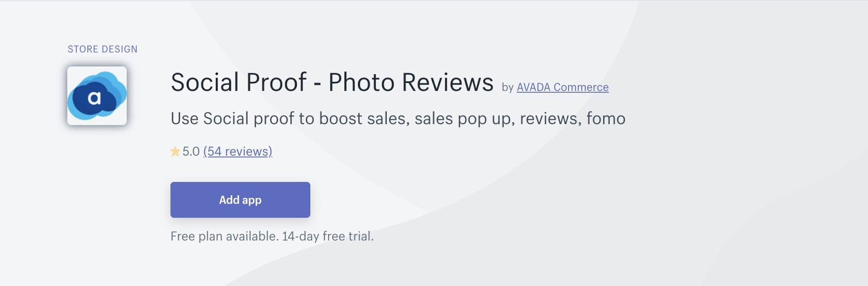Click the word fomo in the tagline
The width and height of the screenshot is (868, 286).
tap(605, 118)
